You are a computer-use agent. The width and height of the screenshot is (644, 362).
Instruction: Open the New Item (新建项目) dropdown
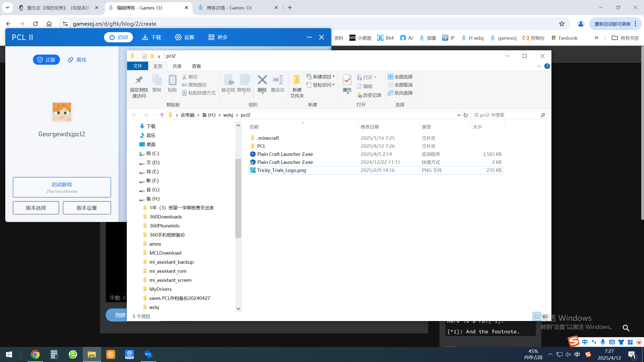[x=320, y=76]
